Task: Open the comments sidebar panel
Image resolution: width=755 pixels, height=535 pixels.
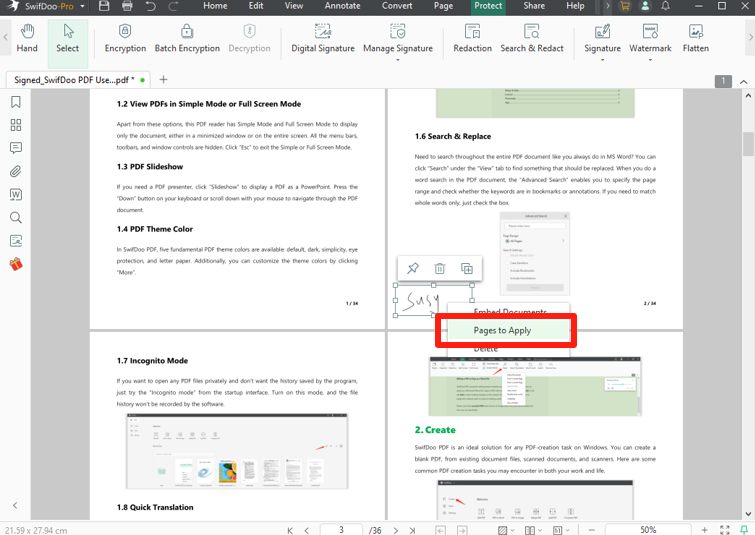Action: tap(16, 148)
